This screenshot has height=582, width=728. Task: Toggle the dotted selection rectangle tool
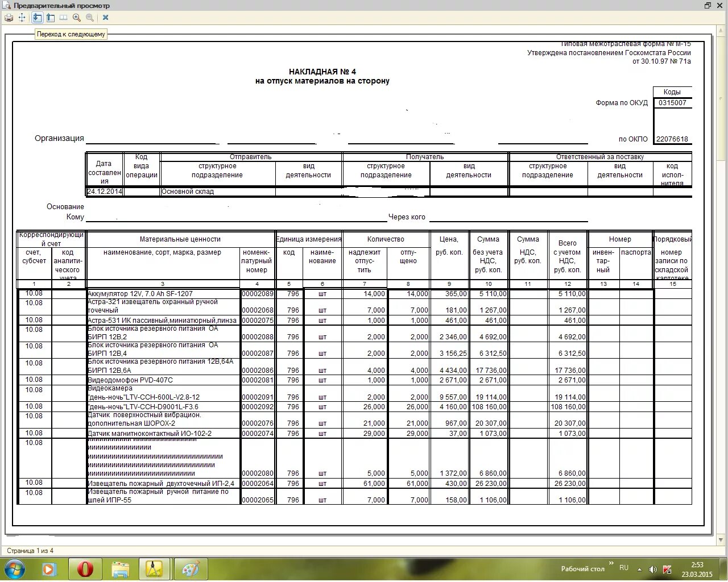[x=64, y=18]
